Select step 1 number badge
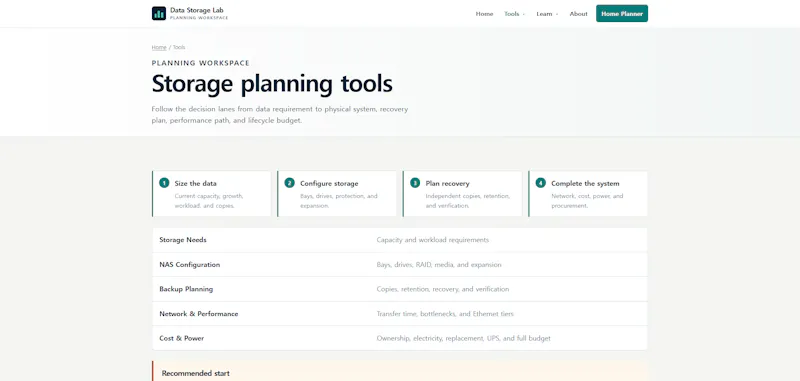The width and height of the screenshot is (800, 381). pos(164,183)
